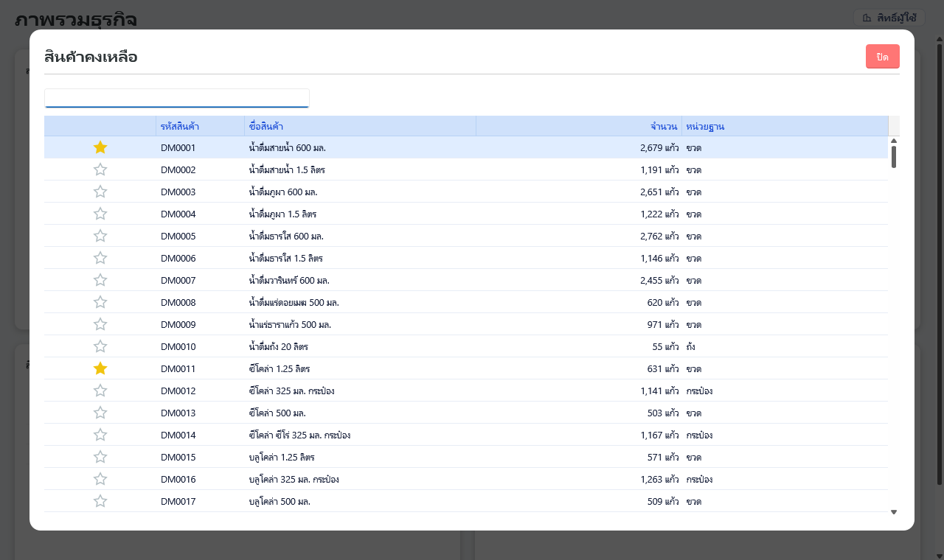Click product code DM0013
Viewport: 944px width, 560px height.
coord(178,413)
